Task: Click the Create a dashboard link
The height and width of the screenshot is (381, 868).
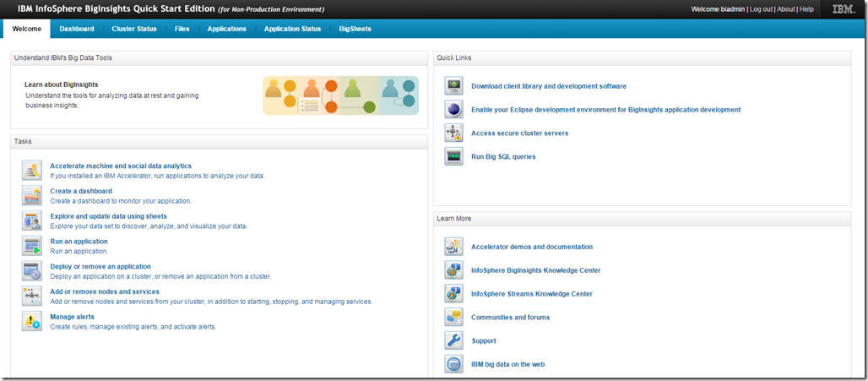Action: click(81, 191)
